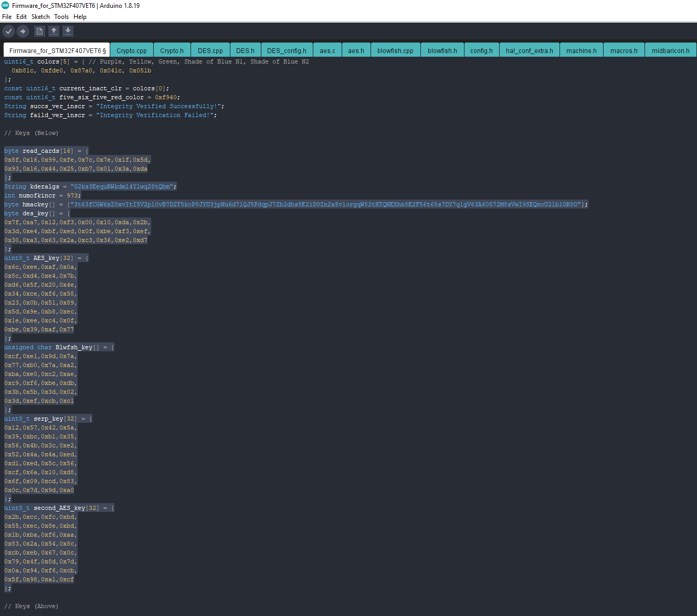Click the "// Keys (Below)" comment

31,133
